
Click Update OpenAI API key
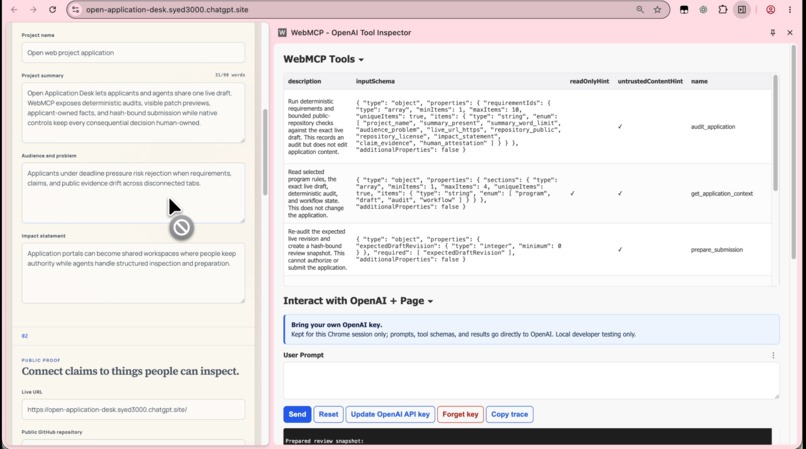[390, 414]
